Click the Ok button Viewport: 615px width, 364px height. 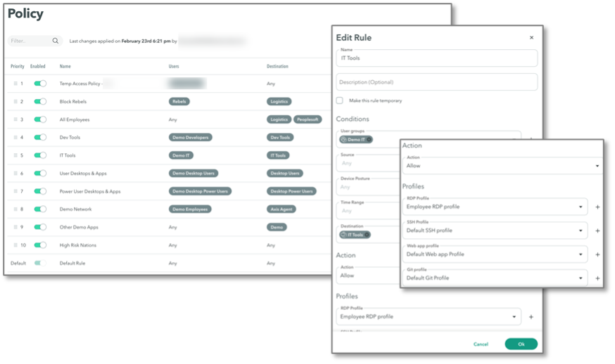click(521, 344)
